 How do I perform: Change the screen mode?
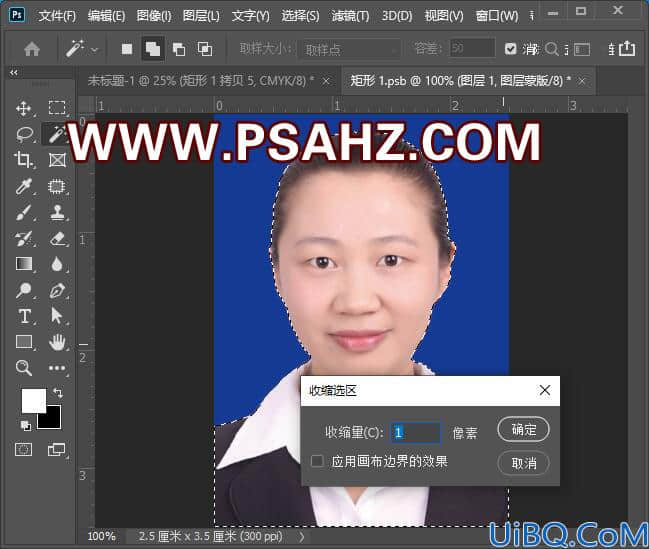click(56, 449)
